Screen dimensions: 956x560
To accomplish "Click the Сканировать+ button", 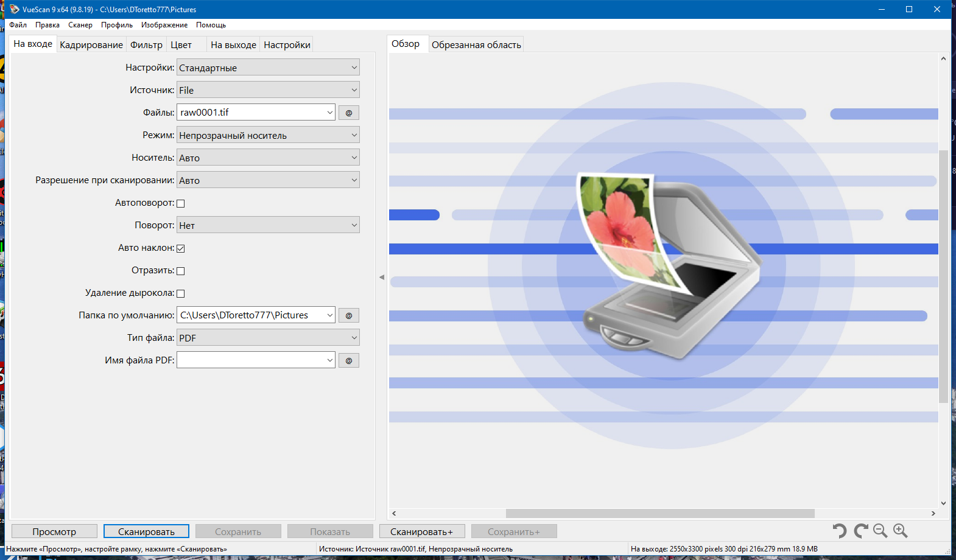I will pyautogui.click(x=422, y=531).
